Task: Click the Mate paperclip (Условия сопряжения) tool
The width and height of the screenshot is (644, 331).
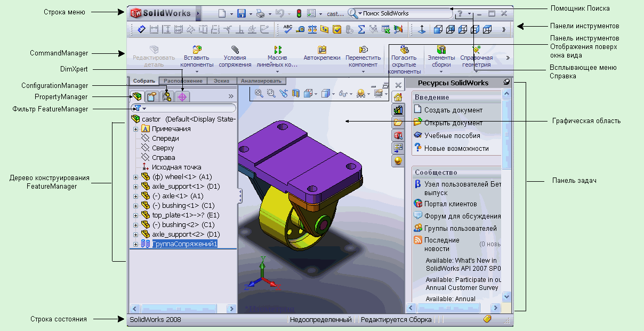Action: (236, 50)
